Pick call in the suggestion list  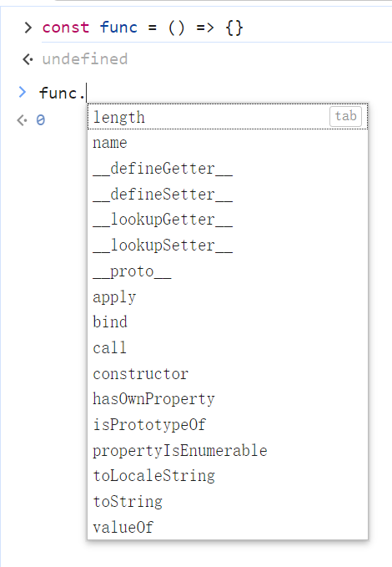click(x=228, y=348)
